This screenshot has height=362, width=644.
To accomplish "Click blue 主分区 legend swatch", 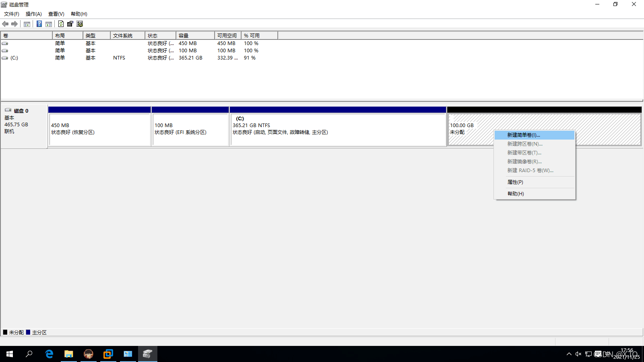I will [28, 332].
